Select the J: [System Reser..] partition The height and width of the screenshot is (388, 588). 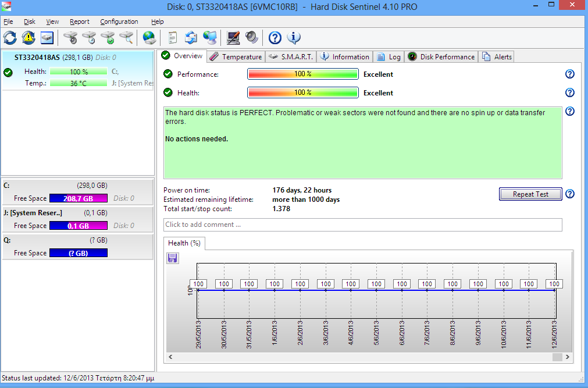[x=78, y=219]
